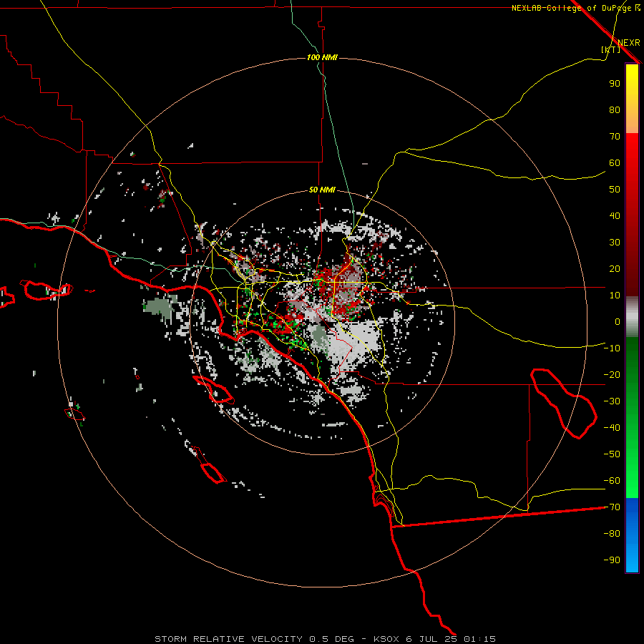Click the 0 value on the velocity scale

click(x=618, y=321)
